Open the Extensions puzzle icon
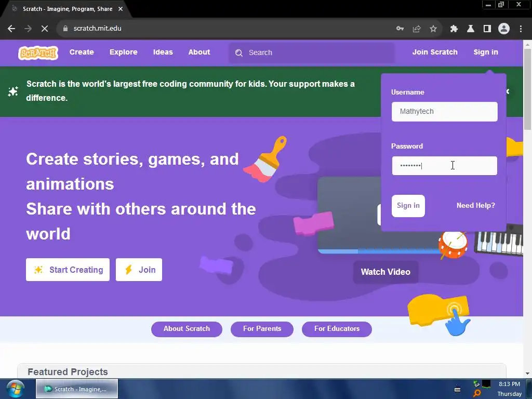 pyautogui.click(x=454, y=29)
